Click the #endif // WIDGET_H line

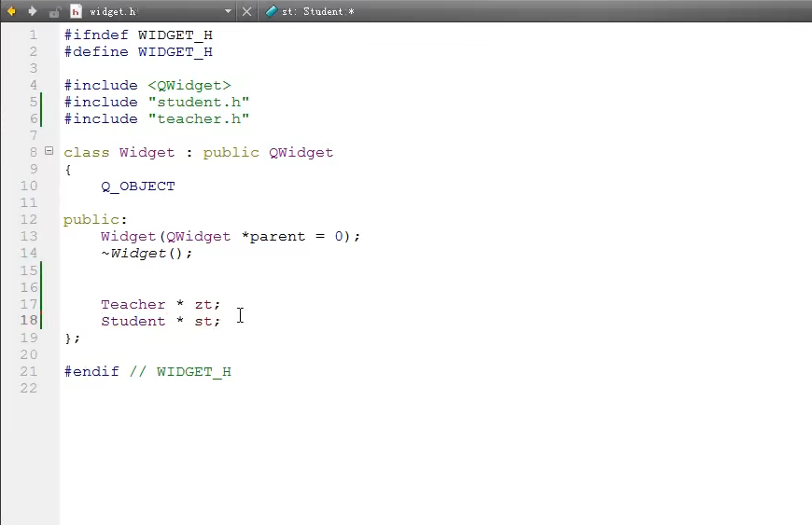click(147, 372)
